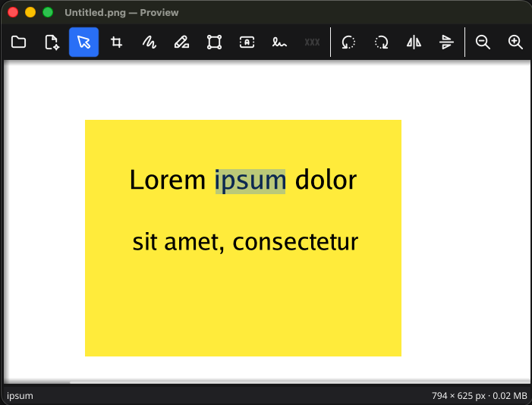Close the Proview window

pos(13,12)
